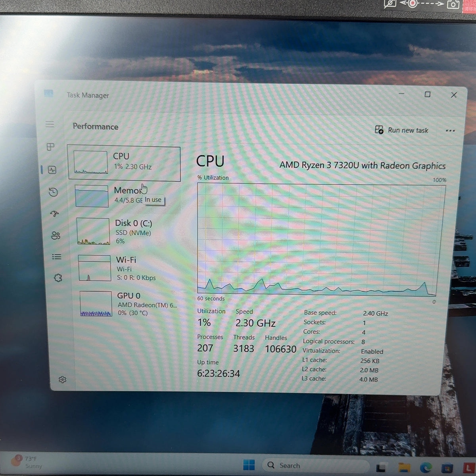Click the SSD (NVMe) disk type text
476x476 pixels.
133,233
